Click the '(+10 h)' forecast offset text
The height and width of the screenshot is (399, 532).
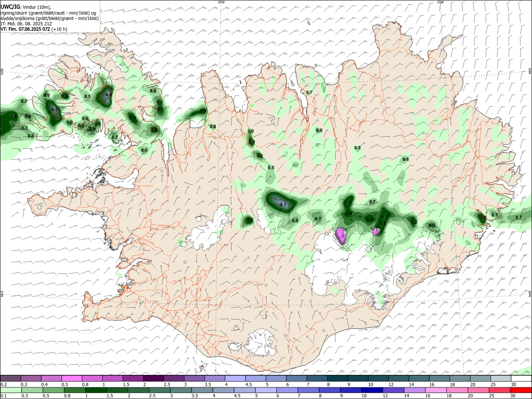click(60, 29)
